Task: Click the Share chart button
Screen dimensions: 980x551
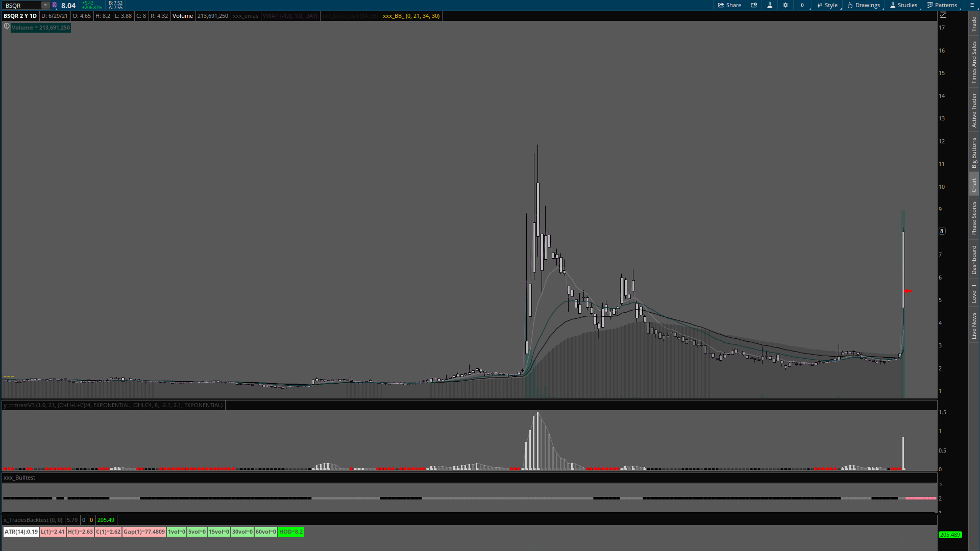Action: point(729,5)
